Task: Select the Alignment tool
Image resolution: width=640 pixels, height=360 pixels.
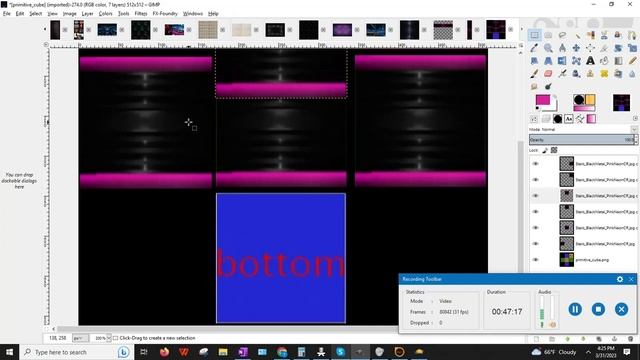Action: pyautogui.click(x=590, y=48)
